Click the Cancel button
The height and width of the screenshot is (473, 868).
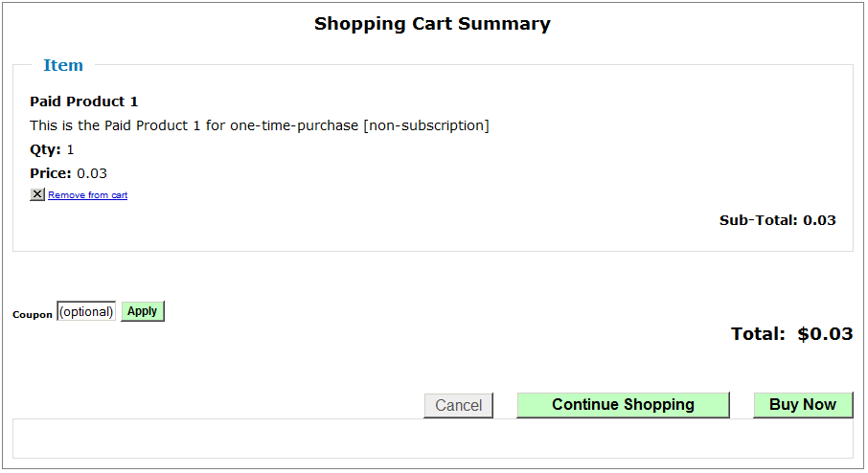[458, 405]
